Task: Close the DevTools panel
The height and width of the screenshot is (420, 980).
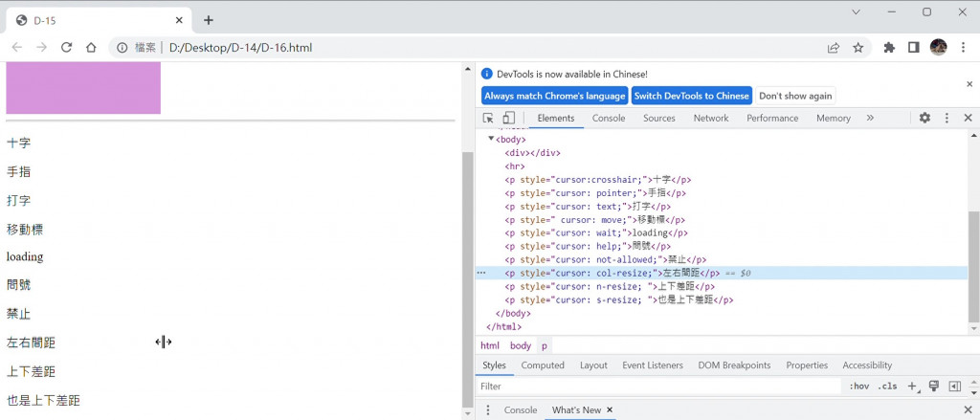Action: pyautogui.click(x=969, y=118)
